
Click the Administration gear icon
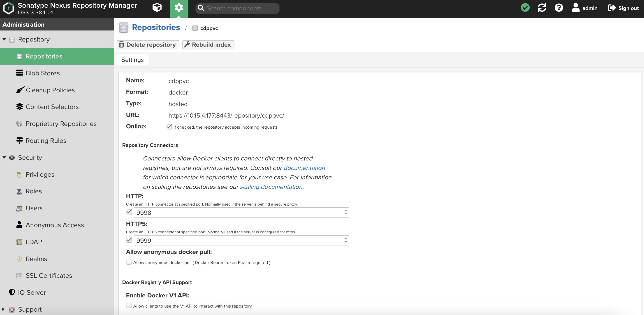179,8
